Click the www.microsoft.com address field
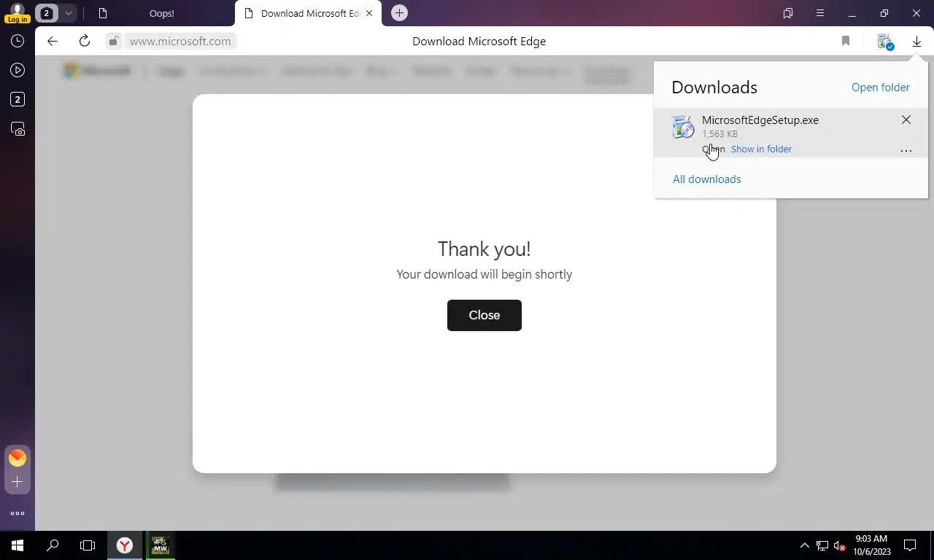Image resolution: width=934 pixels, height=560 pixels. pos(180,41)
